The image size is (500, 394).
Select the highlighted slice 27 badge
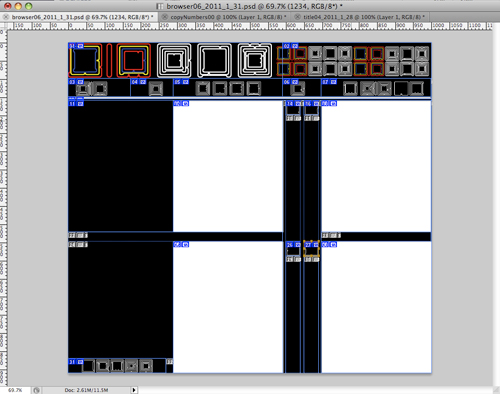click(308, 245)
